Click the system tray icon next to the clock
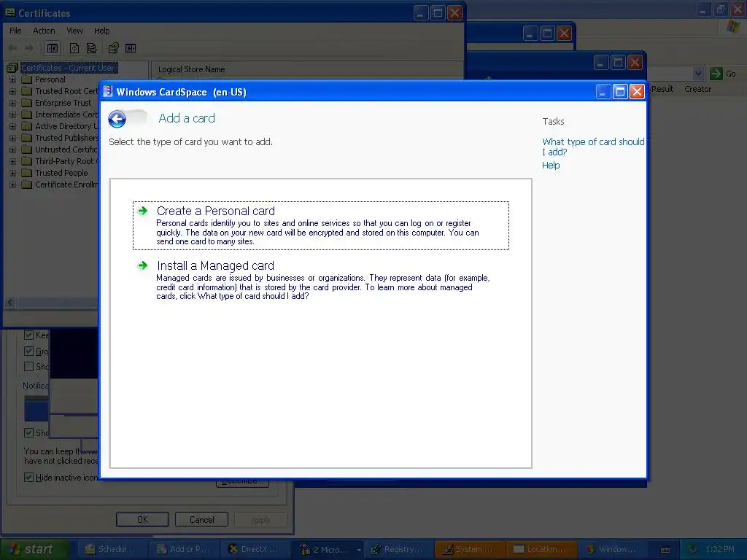This screenshot has height=560, width=747. [692, 550]
